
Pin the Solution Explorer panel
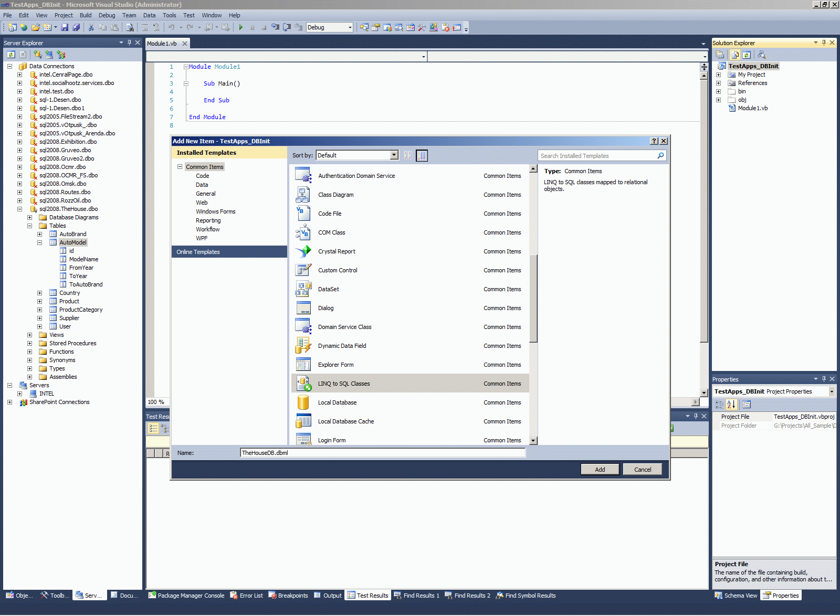824,43
